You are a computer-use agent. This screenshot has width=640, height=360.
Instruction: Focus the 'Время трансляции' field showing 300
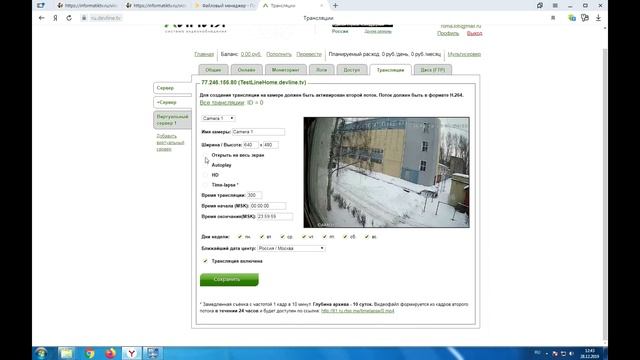pyautogui.click(x=254, y=196)
